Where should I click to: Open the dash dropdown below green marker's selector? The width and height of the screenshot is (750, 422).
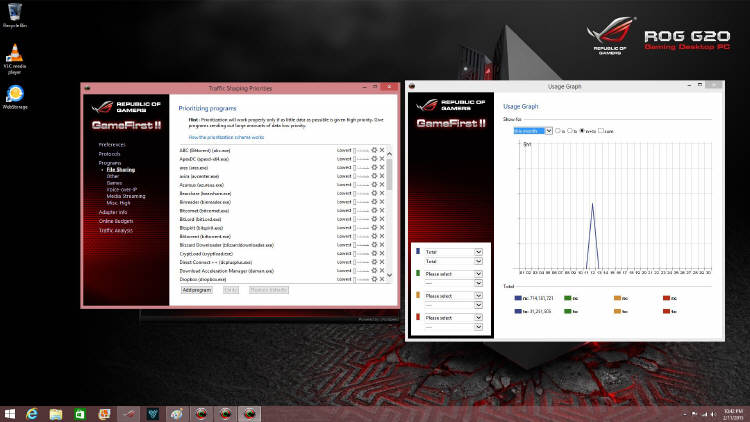pyautogui.click(x=453, y=283)
